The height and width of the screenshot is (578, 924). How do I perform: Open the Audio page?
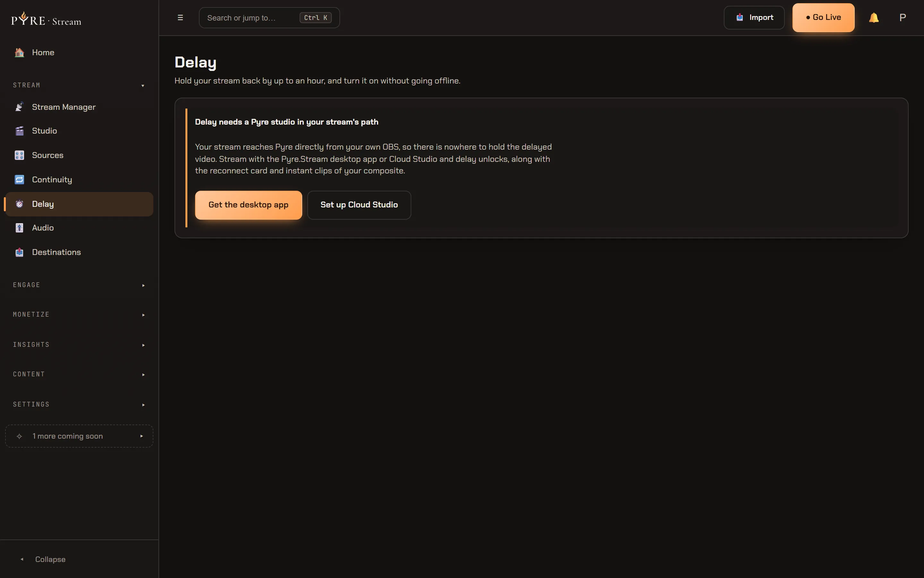pos(79,228)
